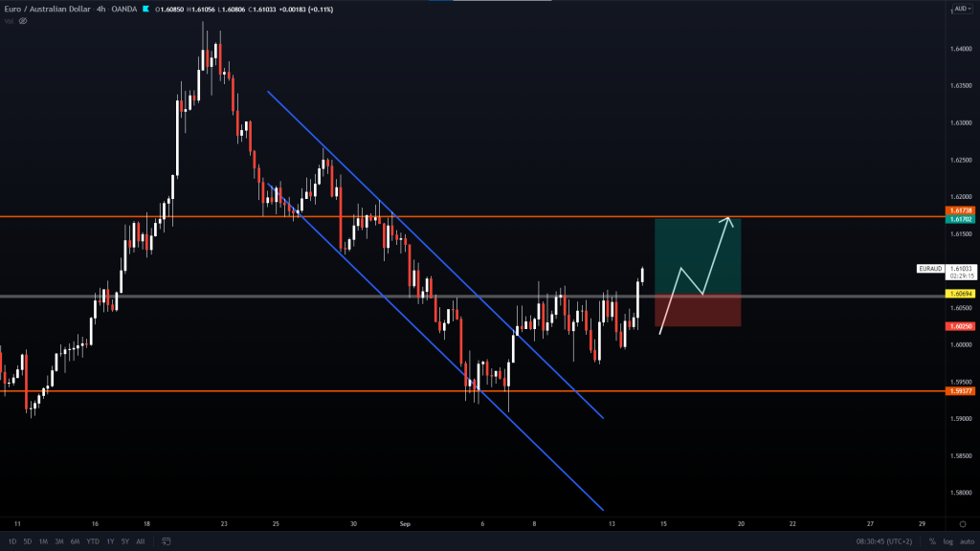Select the red 1.60250 stop-loss label
Image resolution: width=980 pixels, height=551 pixels.
960,326
